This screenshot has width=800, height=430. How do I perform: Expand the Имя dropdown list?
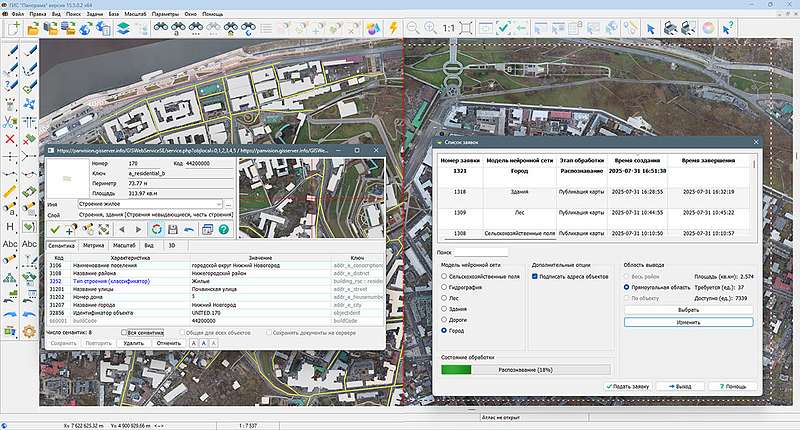(x=219, y=204)
